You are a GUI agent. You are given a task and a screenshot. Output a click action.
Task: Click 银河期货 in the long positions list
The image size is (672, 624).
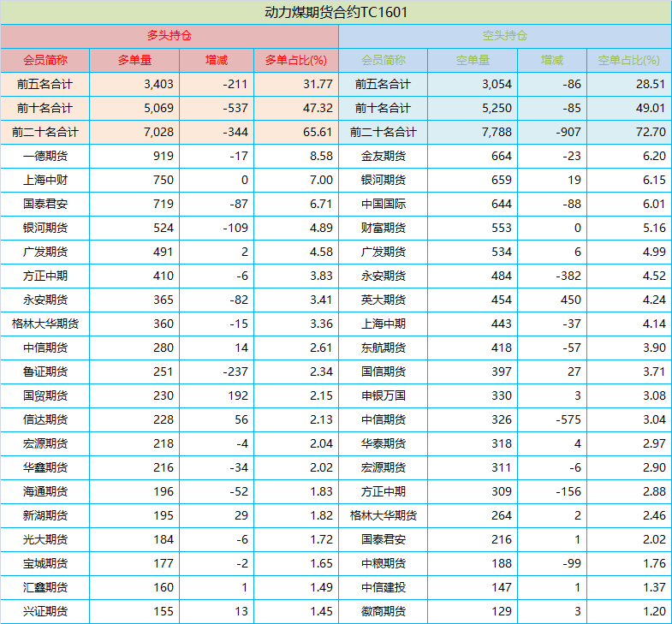[45, 228]
